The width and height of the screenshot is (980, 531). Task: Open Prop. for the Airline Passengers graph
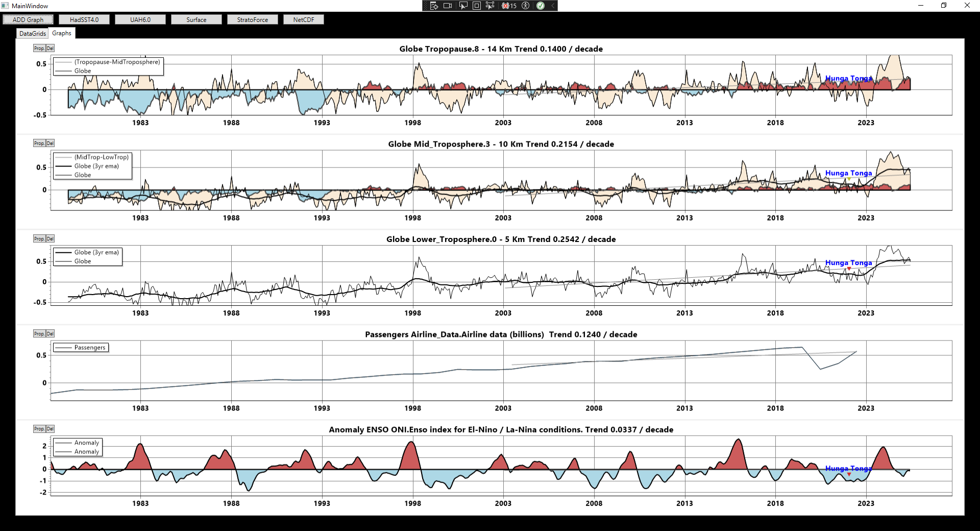click(39, 334)
